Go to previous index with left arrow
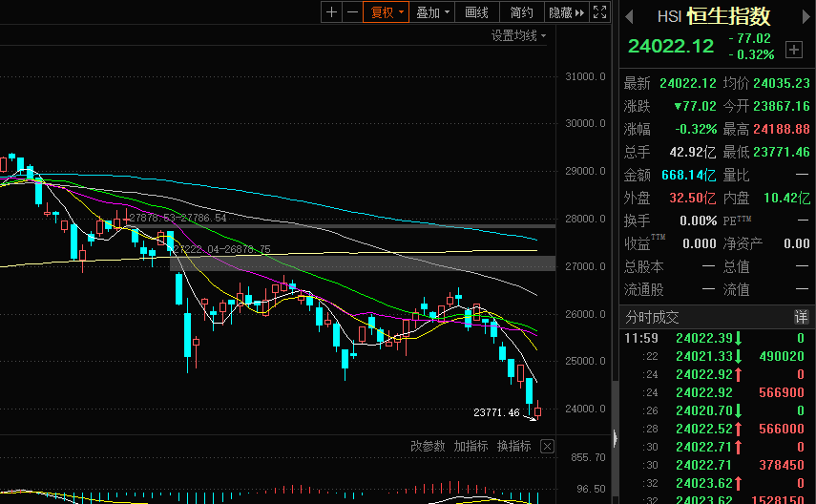This screenshot has width=816, height=504. [x=629, y=17]
